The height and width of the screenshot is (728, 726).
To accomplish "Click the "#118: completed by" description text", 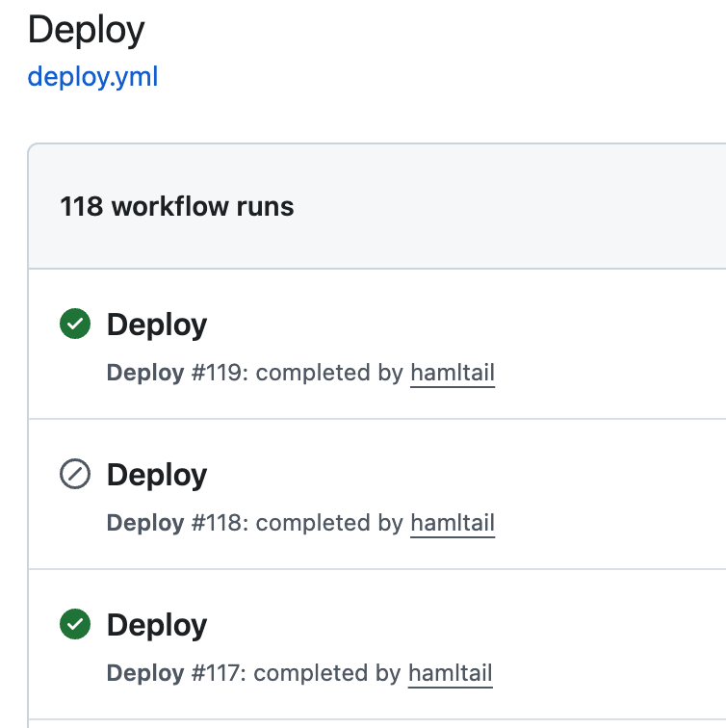I will coord(297,523).
